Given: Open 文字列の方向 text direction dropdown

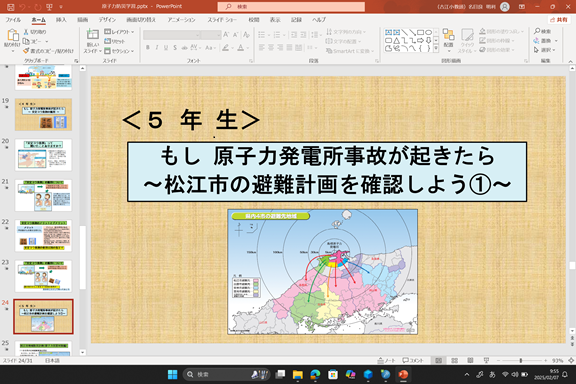Looking at the screenshot, I should point(345,32).
